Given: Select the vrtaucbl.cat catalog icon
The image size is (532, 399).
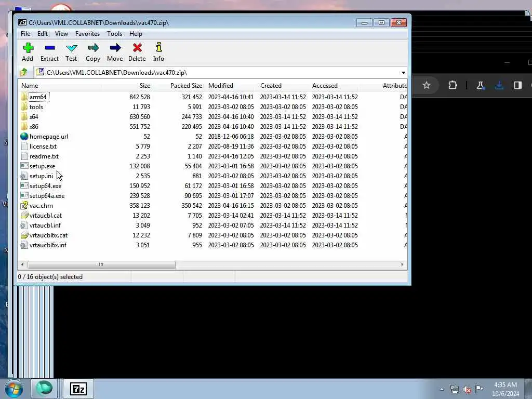Looking at the screenshot, I should click(24, 215).
